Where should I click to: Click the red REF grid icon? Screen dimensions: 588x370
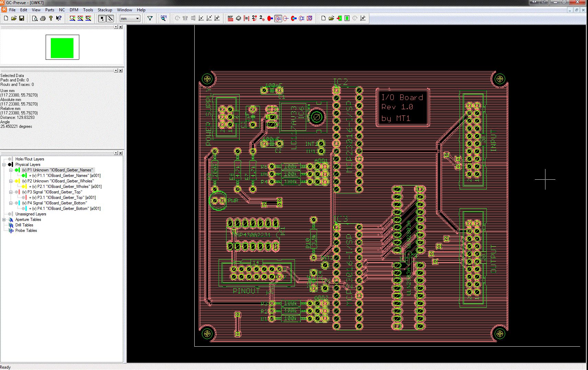tap(230, 18)
